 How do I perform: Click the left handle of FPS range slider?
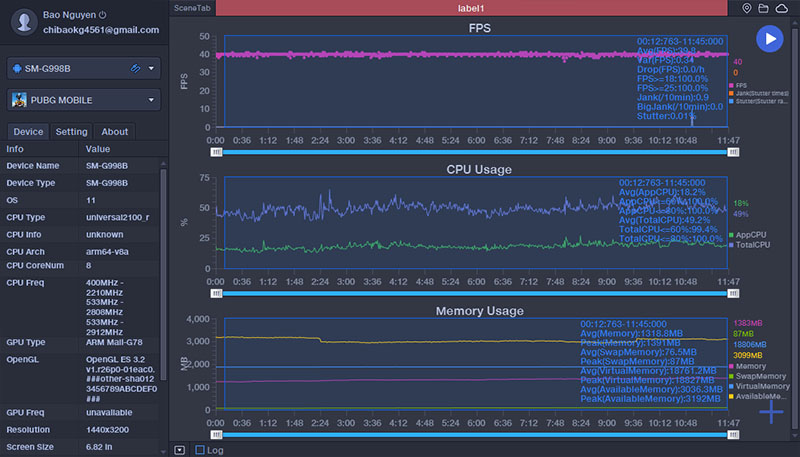[x=216, y=152]
